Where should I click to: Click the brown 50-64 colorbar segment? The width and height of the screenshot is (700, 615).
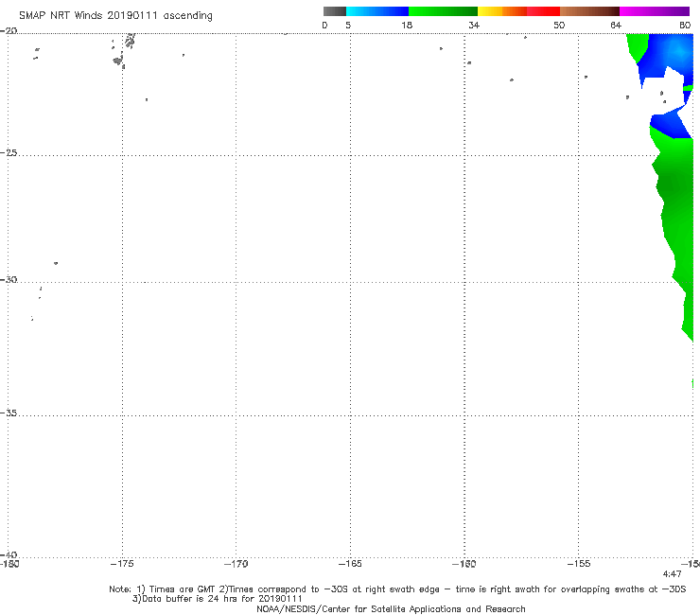coord(589,11)
